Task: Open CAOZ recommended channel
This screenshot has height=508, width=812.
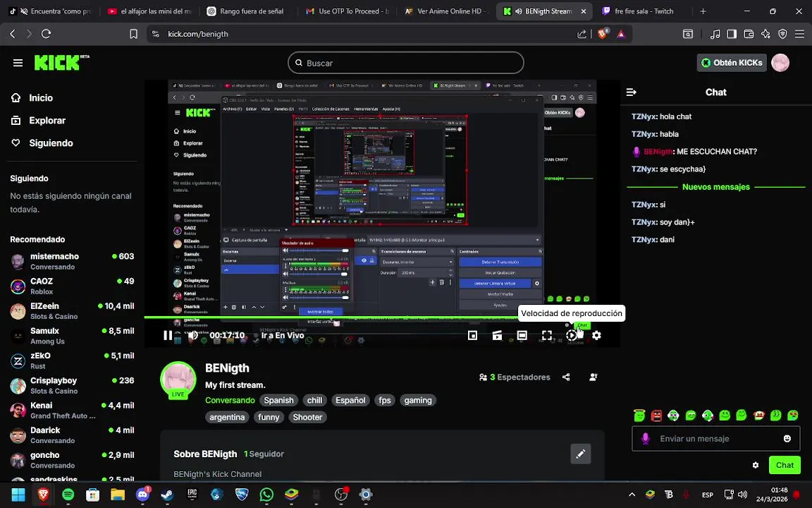Action: 72,286
